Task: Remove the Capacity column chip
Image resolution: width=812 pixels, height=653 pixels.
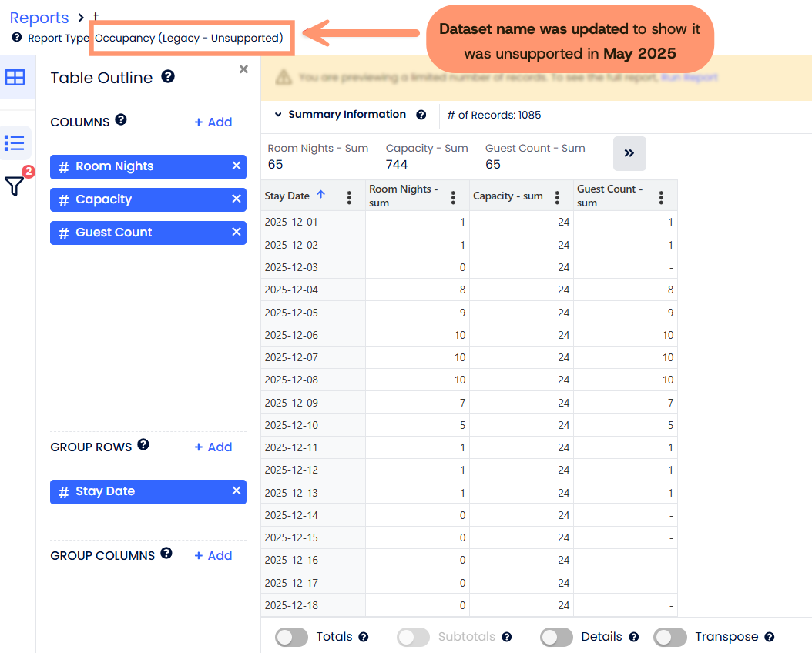Action: 237,199
